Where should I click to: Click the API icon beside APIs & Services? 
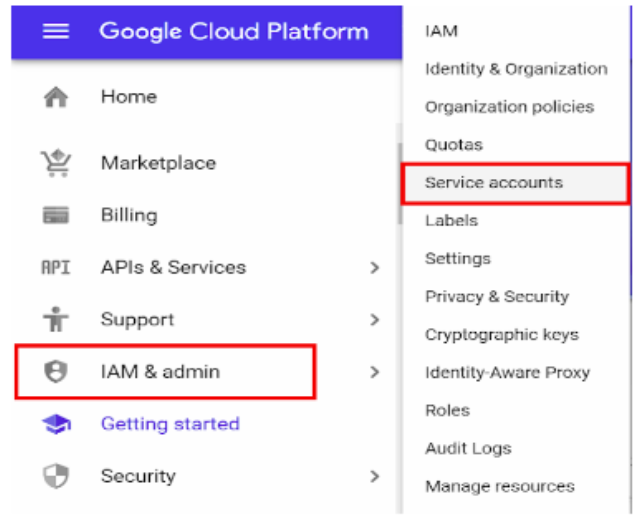[56, 267]
